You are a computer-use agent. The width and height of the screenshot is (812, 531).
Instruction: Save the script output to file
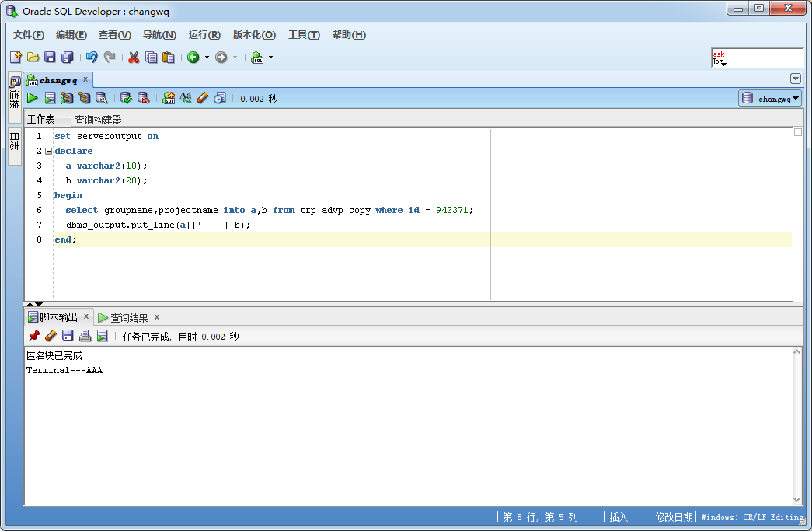coord(68,336)
